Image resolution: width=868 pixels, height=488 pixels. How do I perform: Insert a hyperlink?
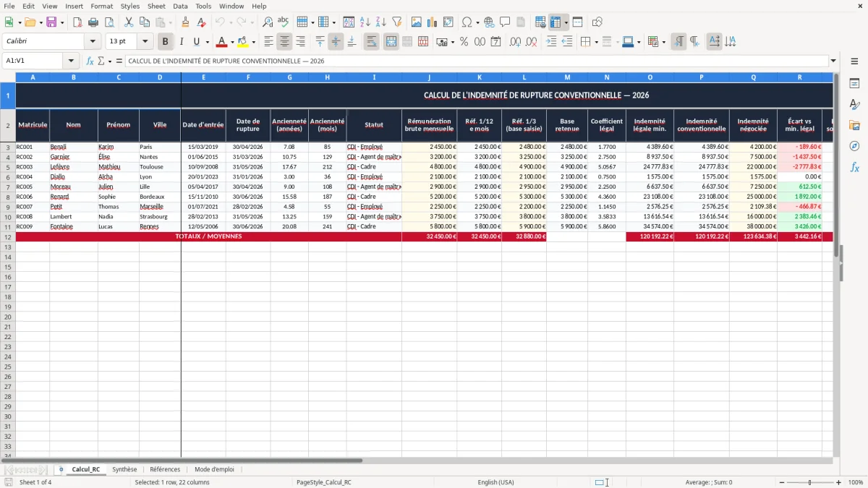[490, 22]
